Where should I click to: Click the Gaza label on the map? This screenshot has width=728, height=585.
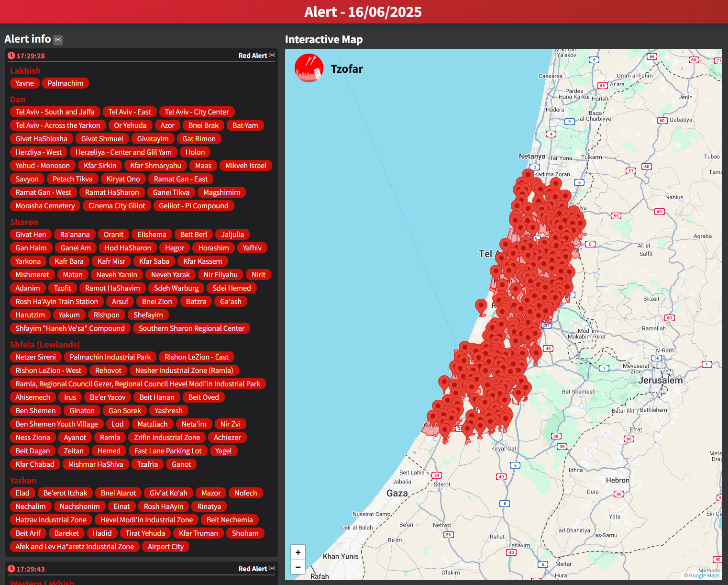tap(397, 493)
